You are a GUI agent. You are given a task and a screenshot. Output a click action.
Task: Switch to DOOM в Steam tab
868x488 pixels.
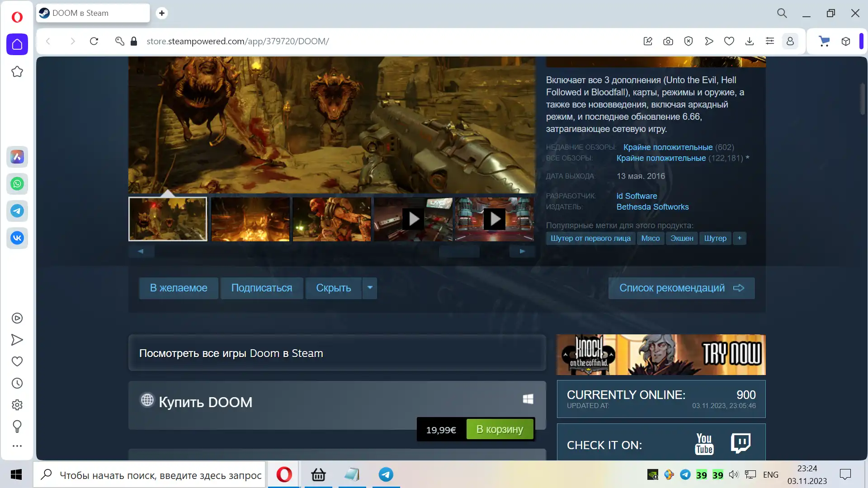93,13
